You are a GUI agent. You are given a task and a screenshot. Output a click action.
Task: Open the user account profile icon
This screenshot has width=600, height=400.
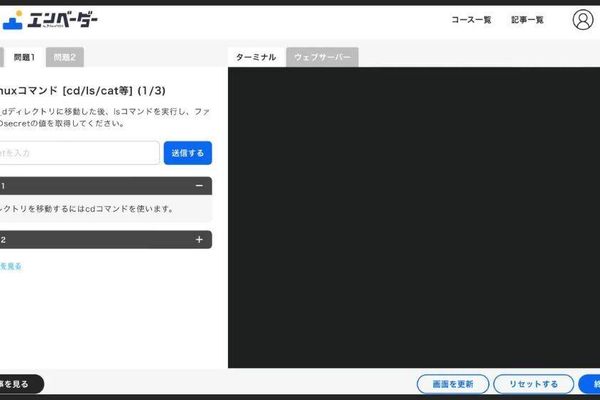pos(582,20)
